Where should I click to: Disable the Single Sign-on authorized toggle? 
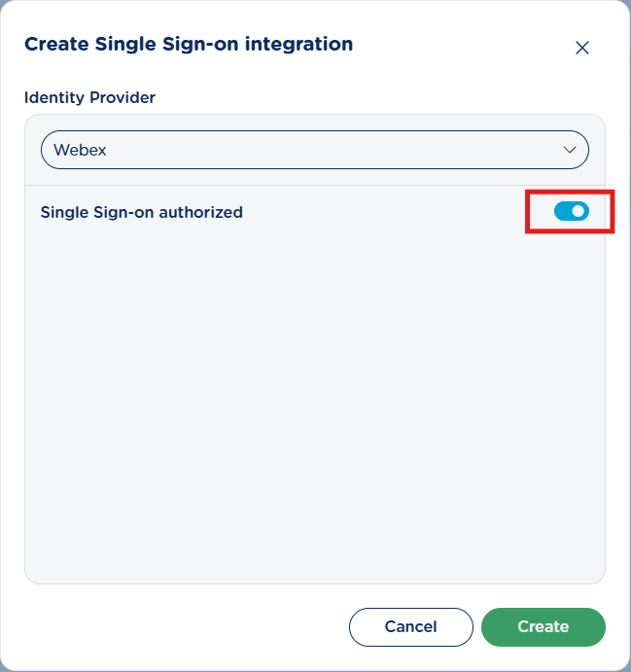click(572, 211)
